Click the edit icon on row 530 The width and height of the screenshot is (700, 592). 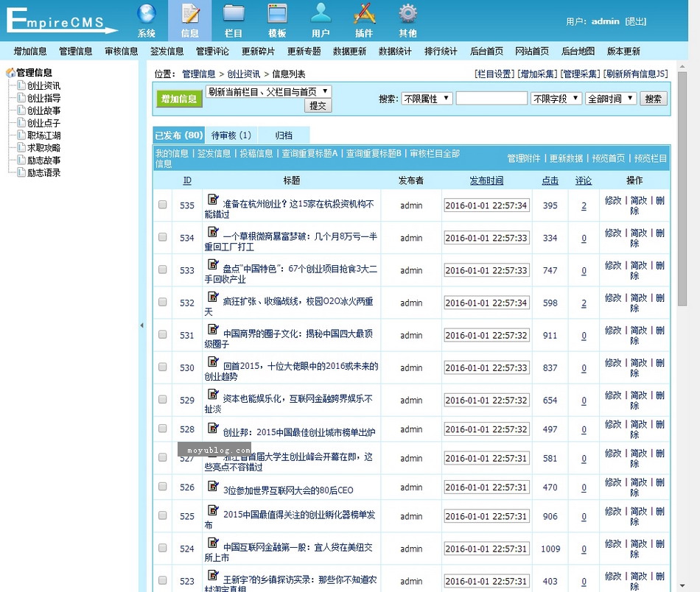(214, 362)
